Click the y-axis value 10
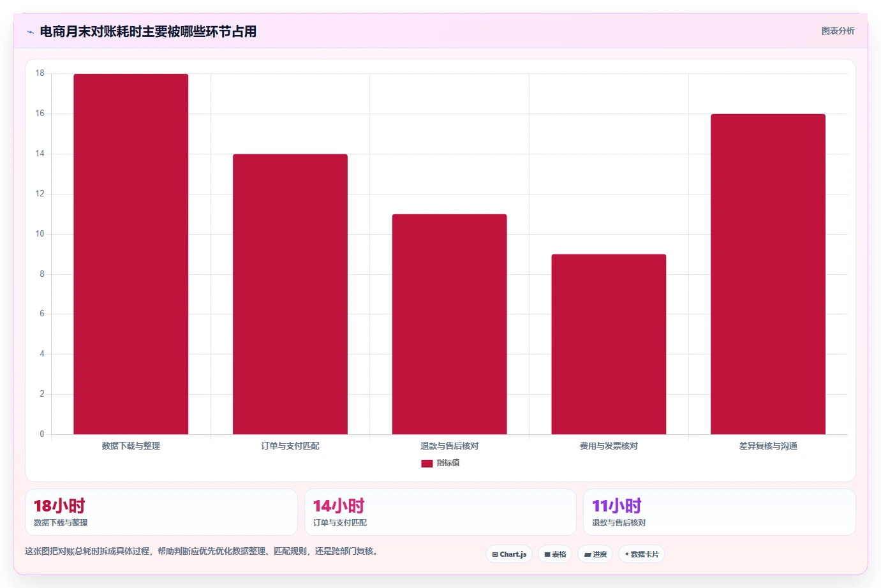Screen dimensions: 881x588 click(40, 234)
